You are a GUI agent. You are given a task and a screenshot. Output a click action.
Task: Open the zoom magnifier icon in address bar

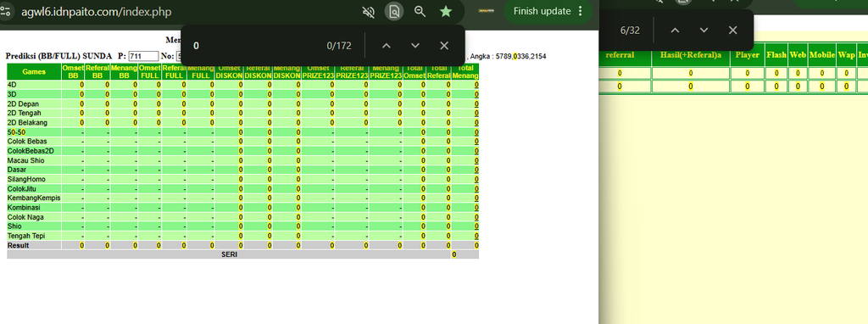click(x=420, y=12)
